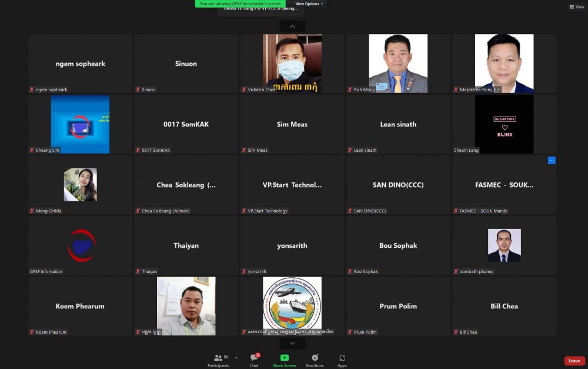
Task: Click the muted mic icon on Sinuon's tile
Action: [x=138, y=90]
